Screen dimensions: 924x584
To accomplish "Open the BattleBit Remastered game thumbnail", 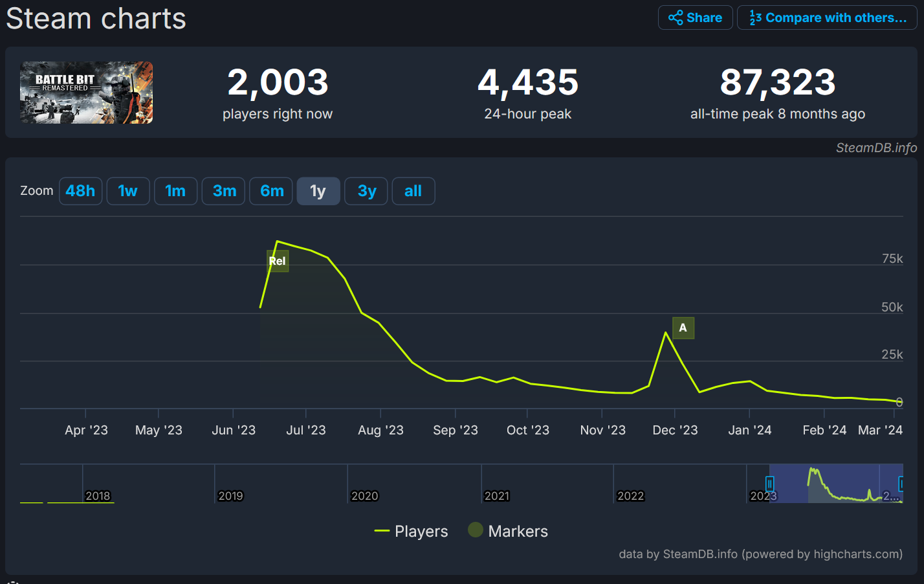I will click(86, 93).
